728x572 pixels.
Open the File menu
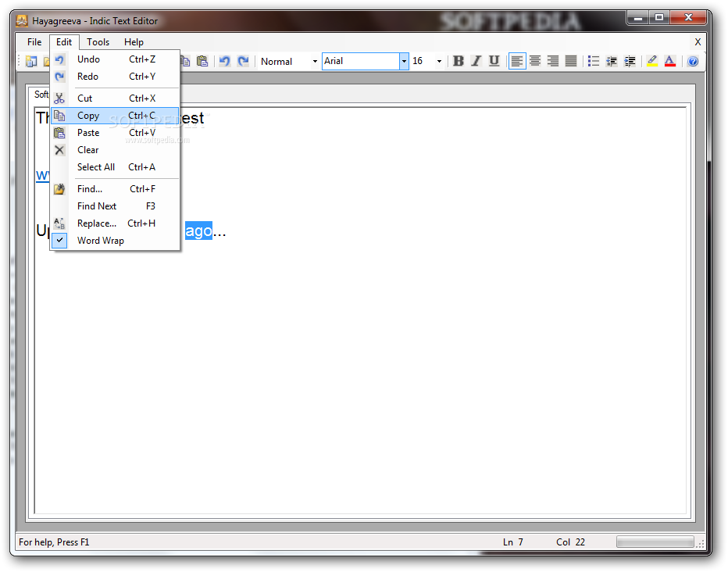34,42
